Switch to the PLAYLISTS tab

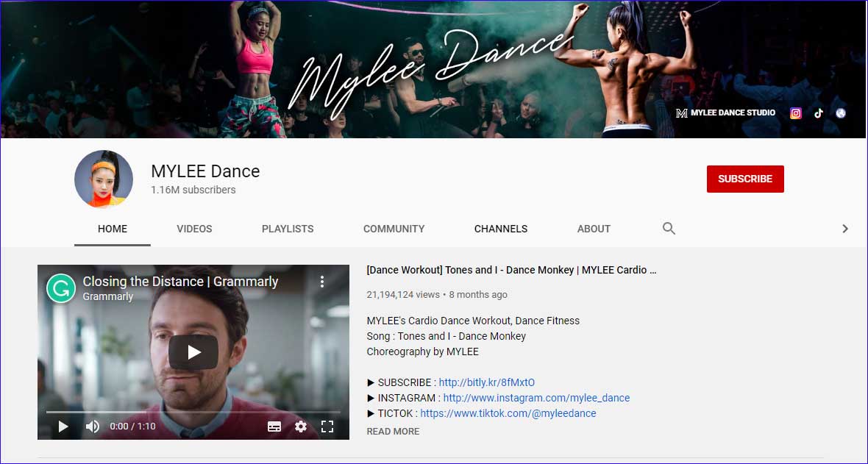pos(288,229)
